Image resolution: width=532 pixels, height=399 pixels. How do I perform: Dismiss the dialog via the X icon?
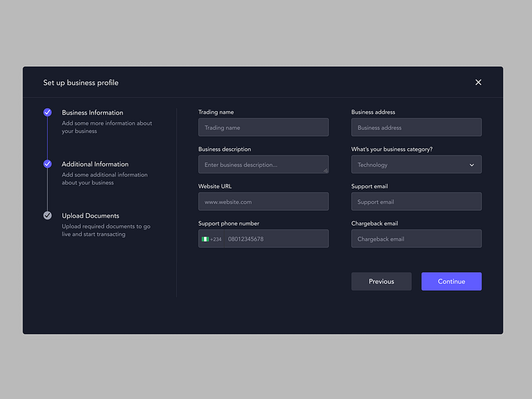[478, 82]
